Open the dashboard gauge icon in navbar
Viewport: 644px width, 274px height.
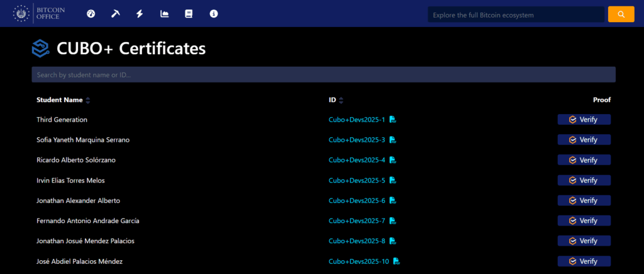[91, 14]
